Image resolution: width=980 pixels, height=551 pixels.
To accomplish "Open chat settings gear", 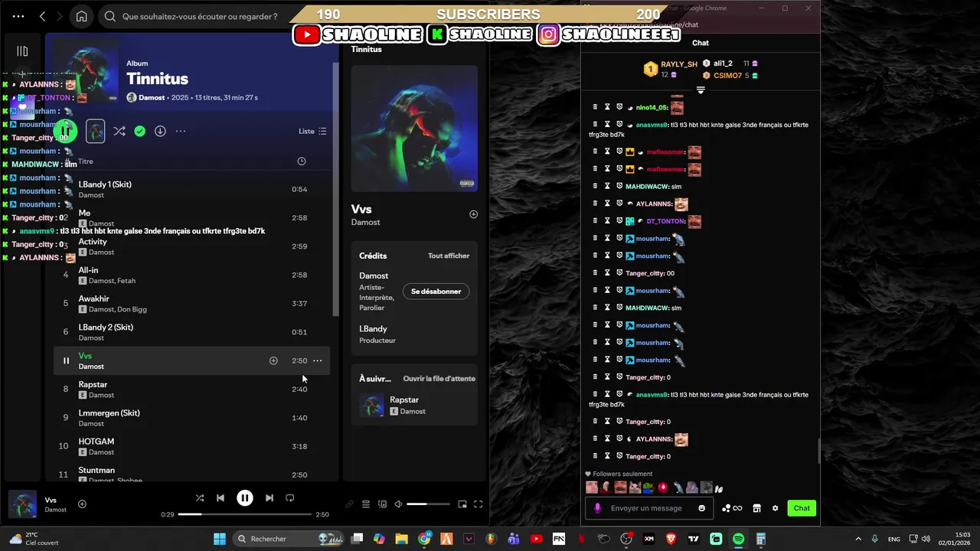I will point(775,508).
